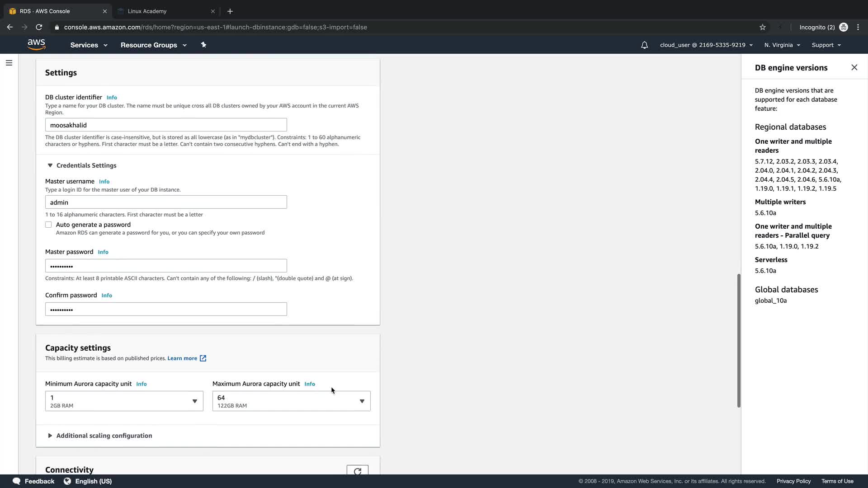Click the DB cluster identifier input field
The height and width of the screenshot is (488, 868).
pos(166,125)
